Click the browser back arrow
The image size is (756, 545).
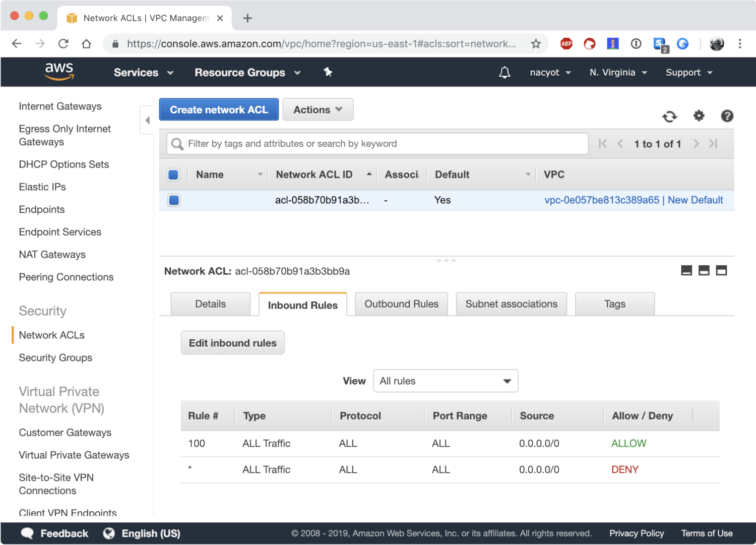click(x=17, y=44)
